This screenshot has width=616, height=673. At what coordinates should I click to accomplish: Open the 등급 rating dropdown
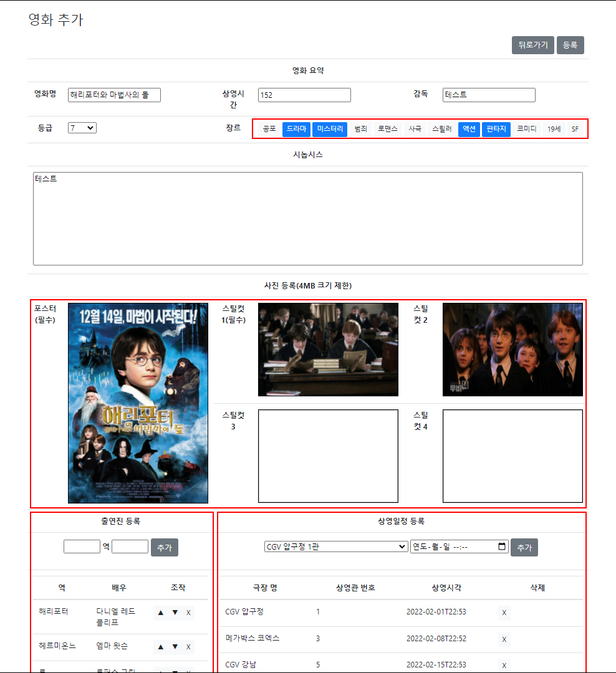click(82, 128)
